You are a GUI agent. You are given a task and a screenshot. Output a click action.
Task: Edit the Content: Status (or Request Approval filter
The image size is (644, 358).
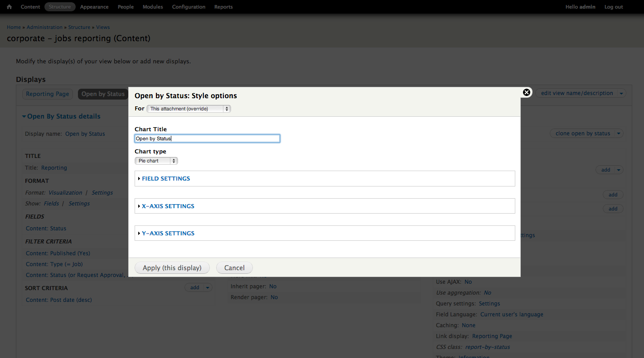(75, 275)
